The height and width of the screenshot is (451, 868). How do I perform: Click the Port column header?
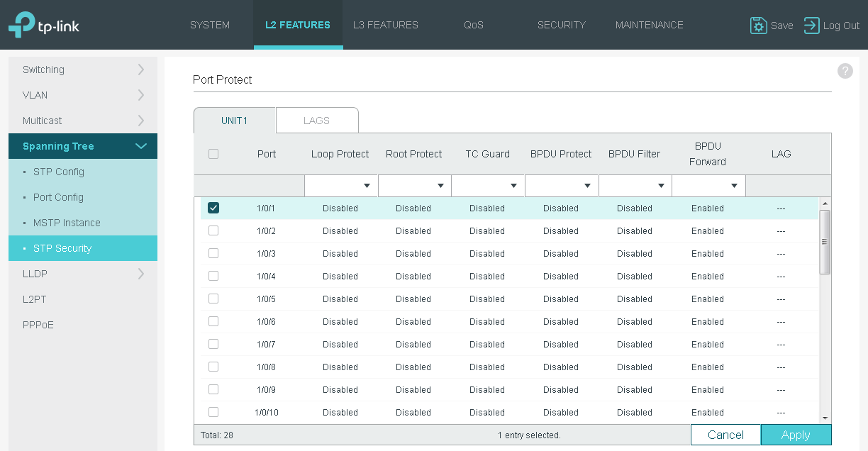pyautogui.click(x=267, y=154)
